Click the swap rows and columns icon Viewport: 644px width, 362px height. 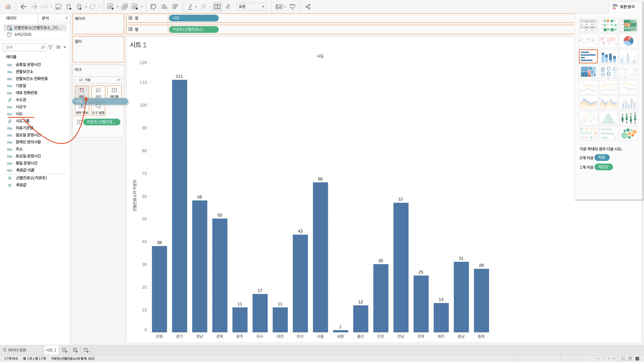coord(153,7)
